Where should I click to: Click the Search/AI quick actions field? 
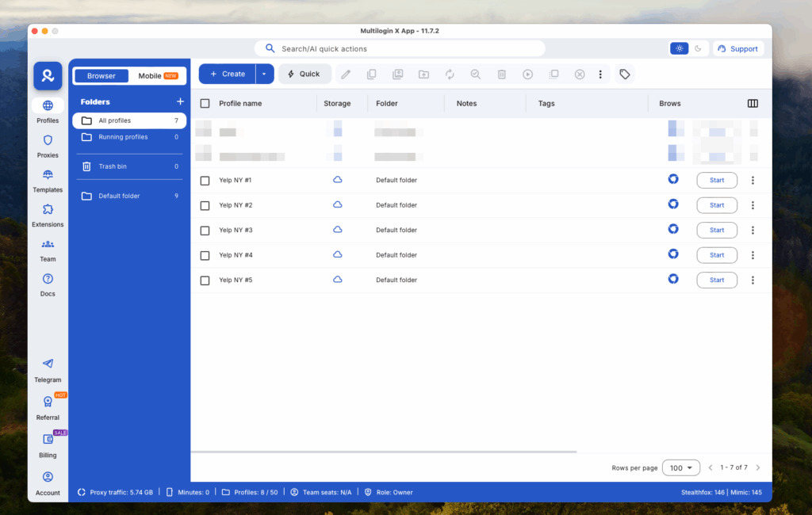tap(400, 48)
